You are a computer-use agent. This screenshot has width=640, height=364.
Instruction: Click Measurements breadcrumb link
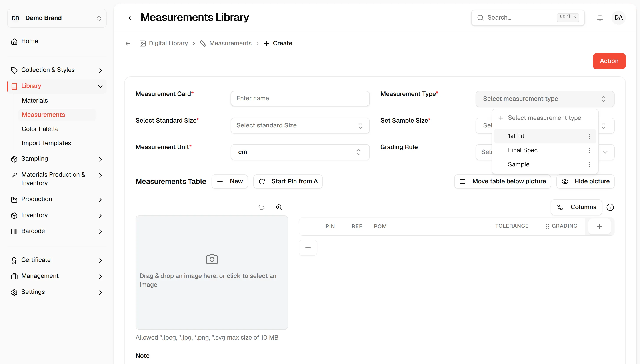[226, 44]
